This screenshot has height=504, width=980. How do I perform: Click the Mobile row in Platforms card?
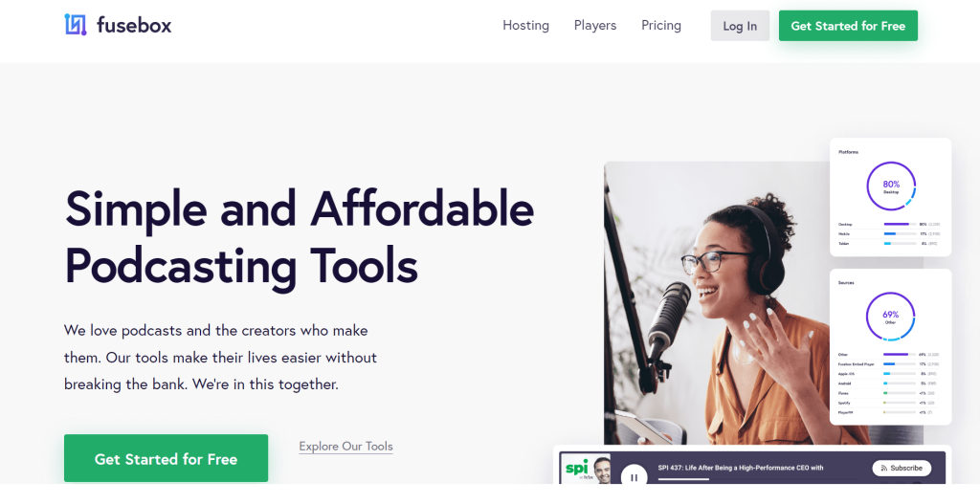coord(889,234)
